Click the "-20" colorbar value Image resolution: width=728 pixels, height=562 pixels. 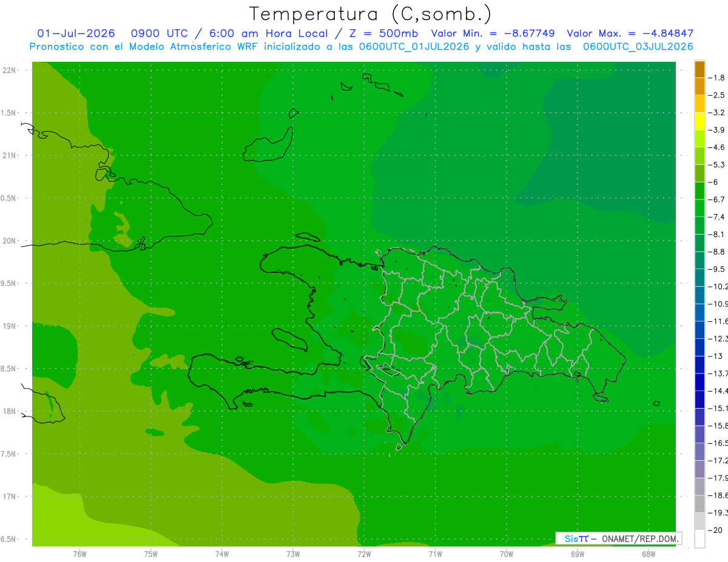click(x=715, y=530)
